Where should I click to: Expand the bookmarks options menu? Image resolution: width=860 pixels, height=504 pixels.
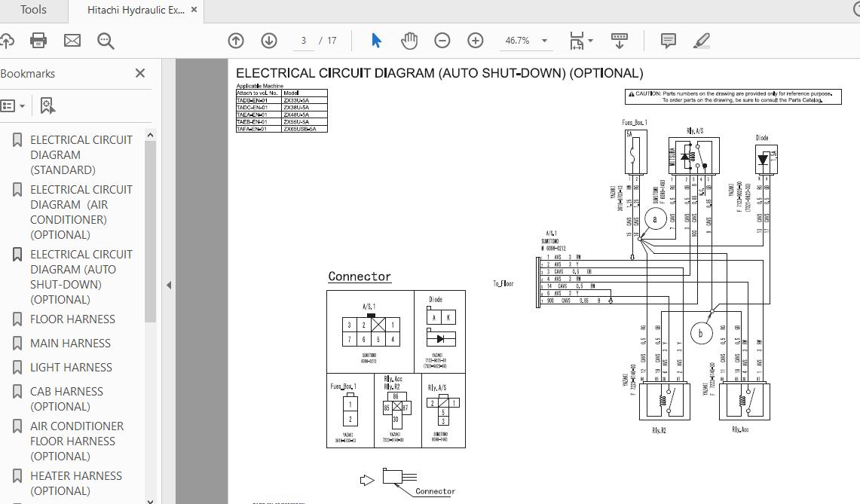tap(13, 106)
